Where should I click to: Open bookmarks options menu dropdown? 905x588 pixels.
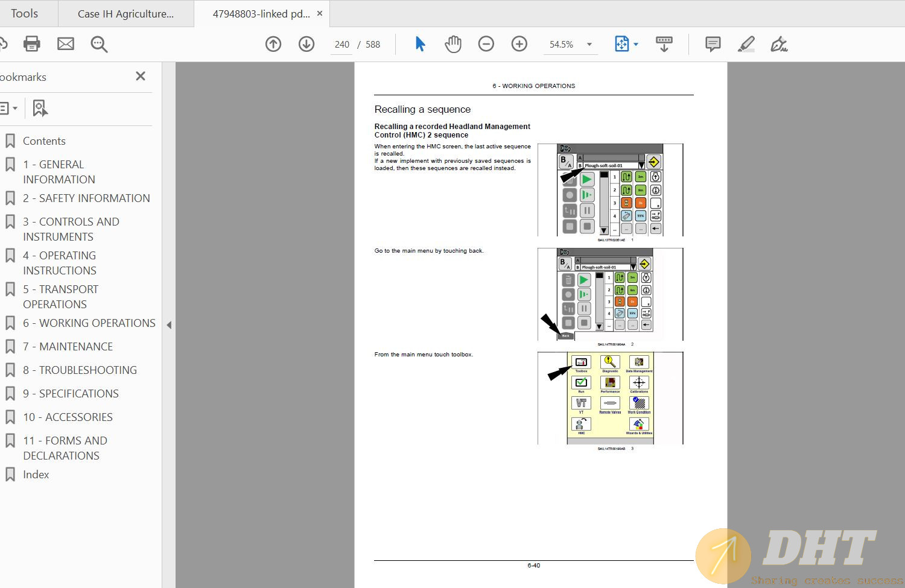click(x=8, y=109)
